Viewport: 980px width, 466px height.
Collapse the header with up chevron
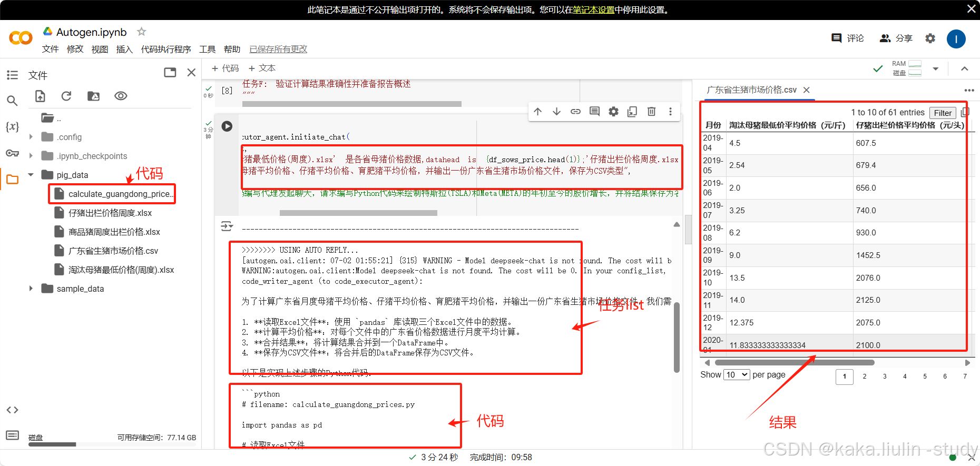click(x=964, y=68)
